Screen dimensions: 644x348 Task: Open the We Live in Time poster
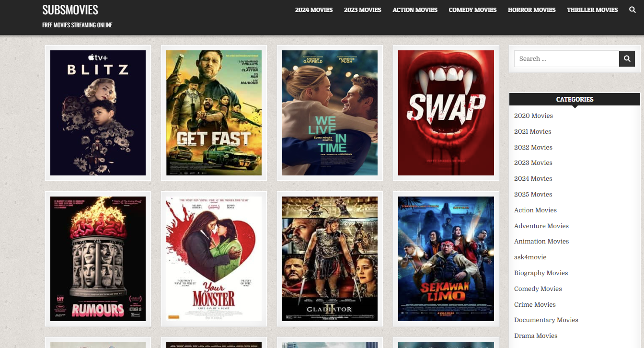tap(330, 113)
